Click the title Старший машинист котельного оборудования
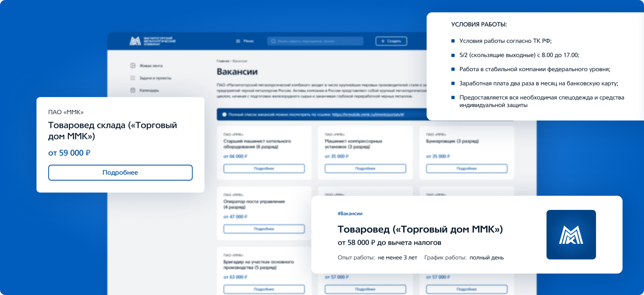The height and width of the screenshot is (295, 644). click(x=257, y=144)
